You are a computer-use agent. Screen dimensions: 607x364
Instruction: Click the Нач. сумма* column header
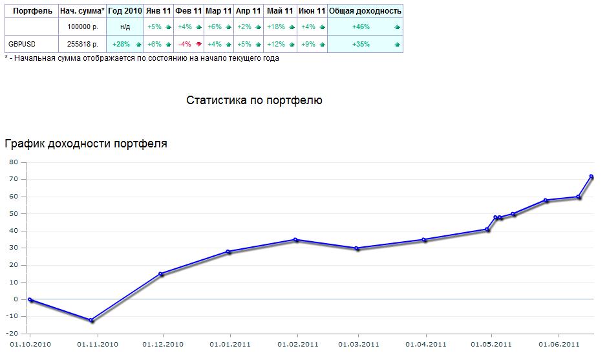[x=82, y=11]
